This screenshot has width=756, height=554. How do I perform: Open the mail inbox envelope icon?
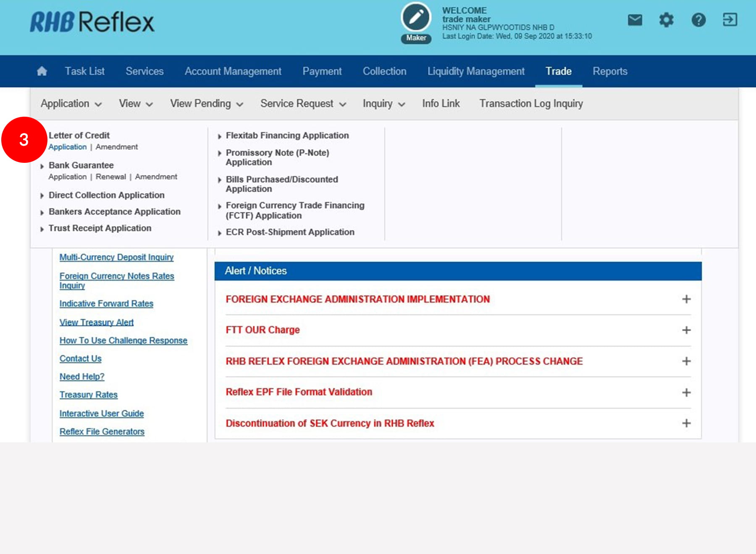coord(635,20)
